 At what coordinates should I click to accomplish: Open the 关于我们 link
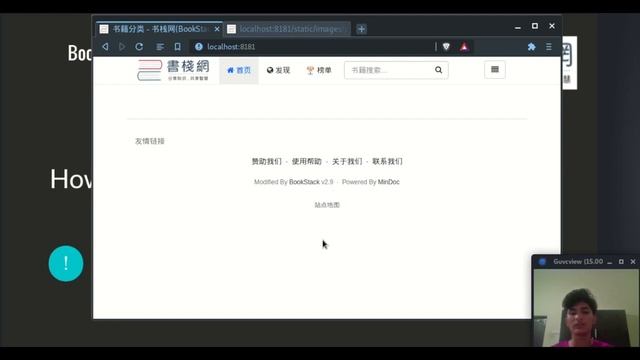pyautogui.click(x=347, y=162)
